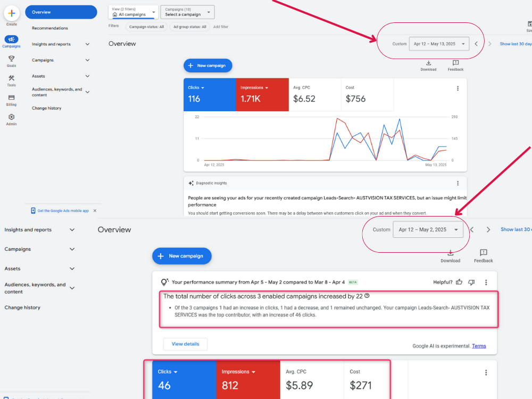The image size is (532, 399).
Task: Open the Billing card icon
Action: coord(12,97)
